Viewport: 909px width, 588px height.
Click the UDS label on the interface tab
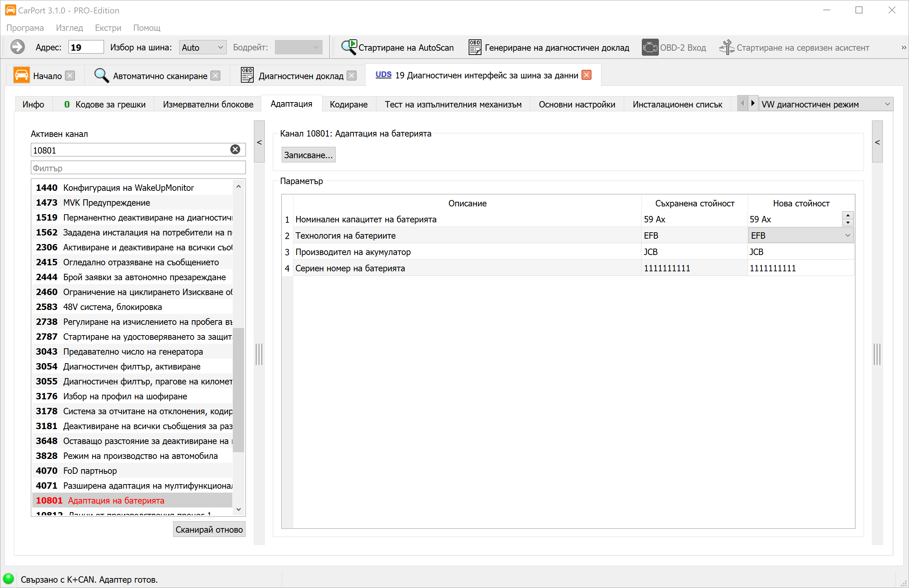pyautogui.click(x=383, y=75)
